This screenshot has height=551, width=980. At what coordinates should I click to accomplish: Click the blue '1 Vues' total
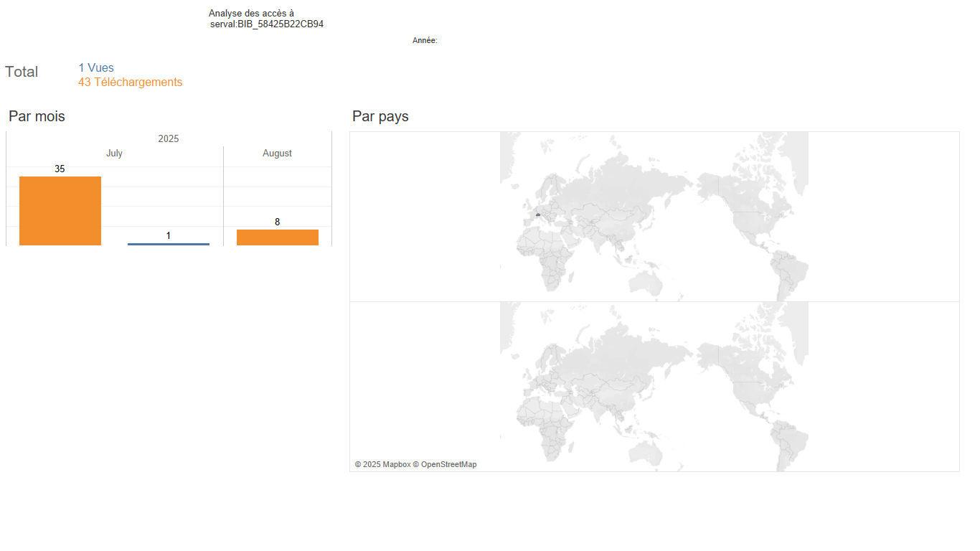click(x=96, y=68)
